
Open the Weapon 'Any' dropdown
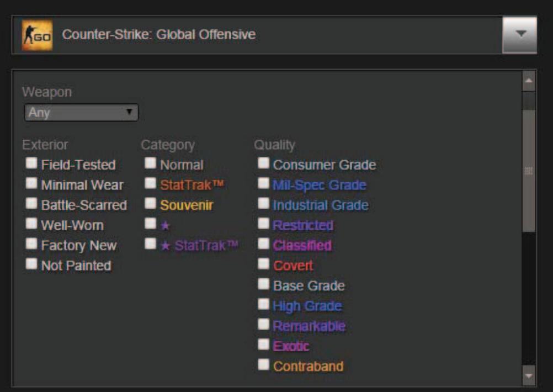point(81,113)
